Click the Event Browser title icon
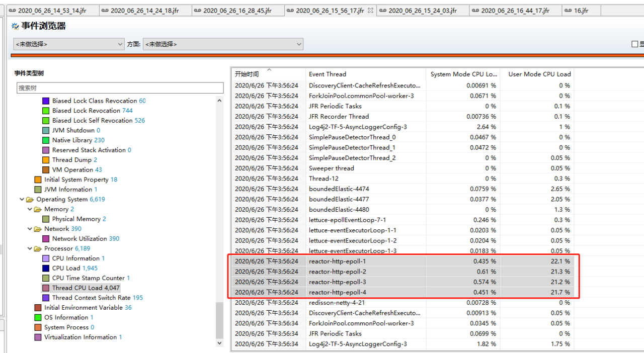Viewport: 644px width, 353px height. 15,26
